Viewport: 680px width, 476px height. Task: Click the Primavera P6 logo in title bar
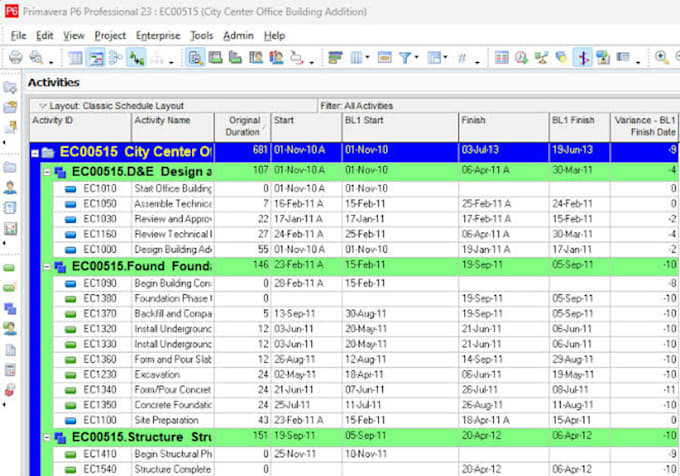click(11, 11)
